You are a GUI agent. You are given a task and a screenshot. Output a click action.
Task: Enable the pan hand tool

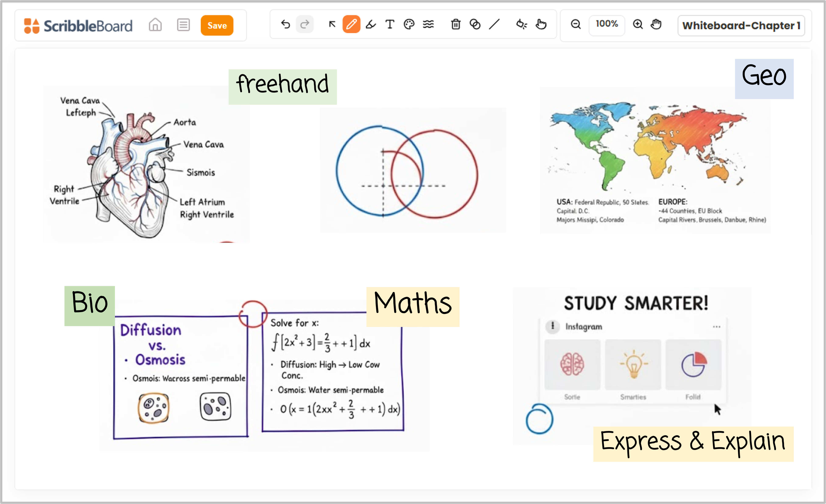[x=656, y=24]
